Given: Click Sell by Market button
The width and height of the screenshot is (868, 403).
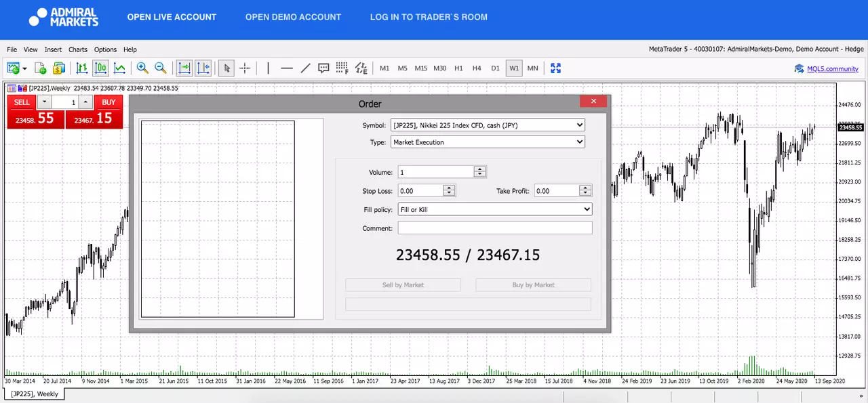Looking at the screenshot, I should (403, 285).
